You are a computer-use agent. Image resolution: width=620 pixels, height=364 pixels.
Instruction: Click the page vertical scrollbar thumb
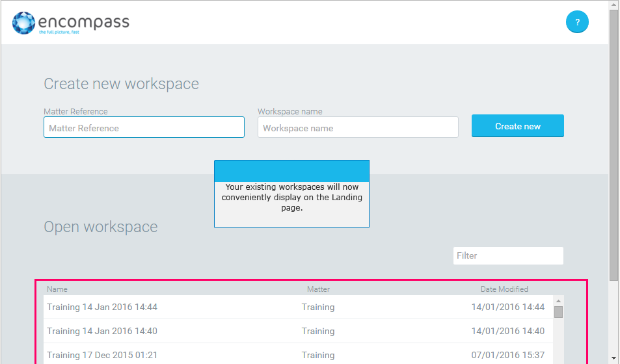[x=613, y=145]
